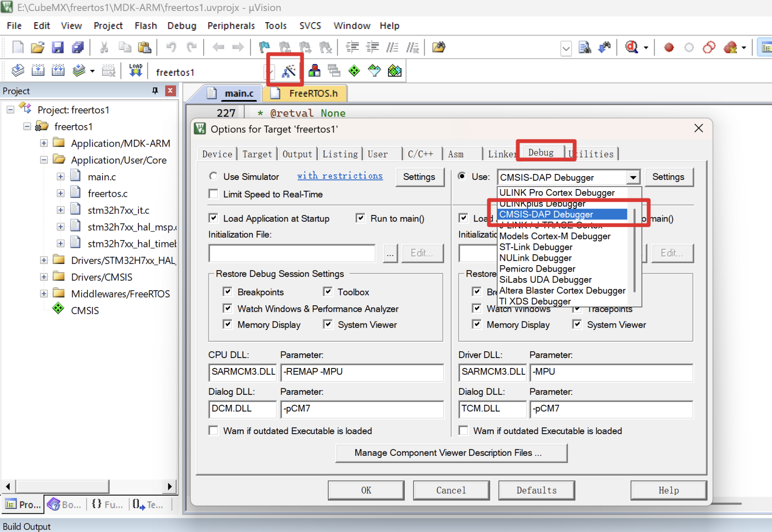Toggle Load Application at Startup for simulator
The height and width of the screenshot is (532, 772).
click(213, 218)
